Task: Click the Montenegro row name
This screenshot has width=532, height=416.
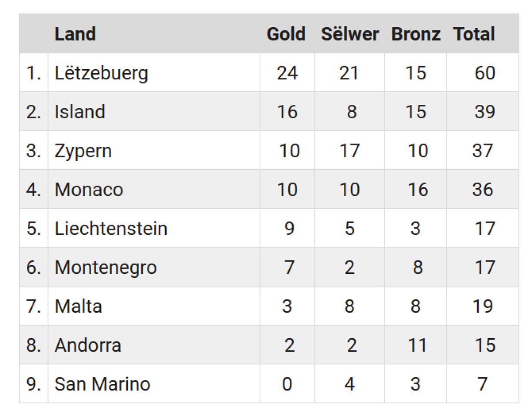Action: (106, 267)
